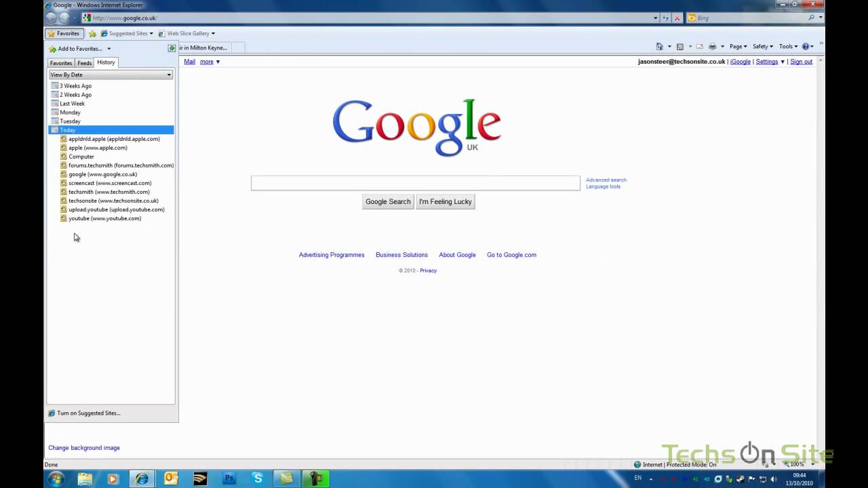
Task: Click the Google search input field
Action: [x=416, y=183]
